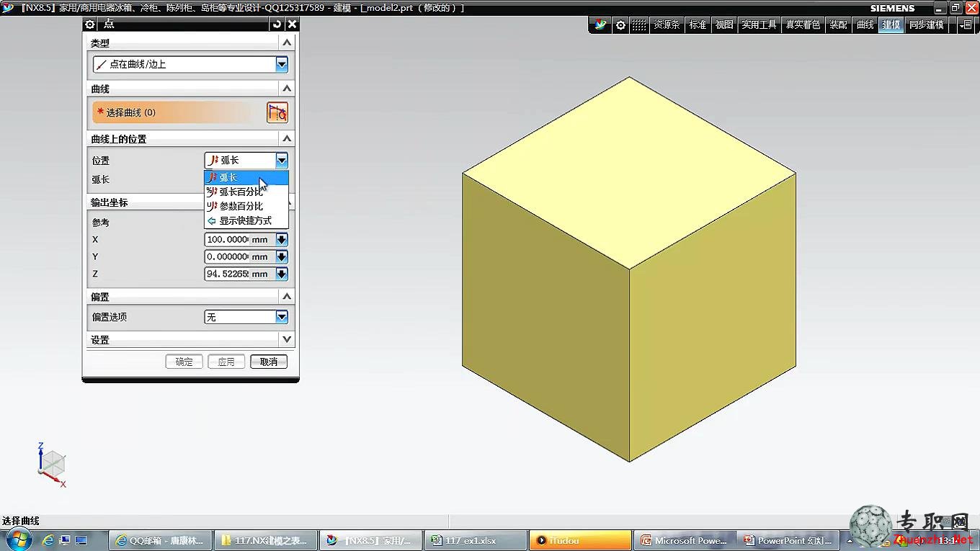Open the X coordinate options arrow
980x551 pixels.
(282, 240)
